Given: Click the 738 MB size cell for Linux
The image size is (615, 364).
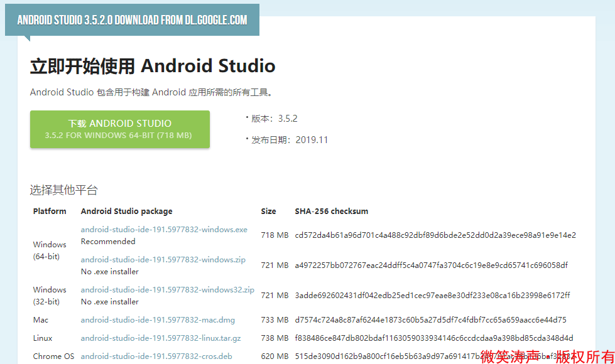Looking at the screenshot, I should pos(275,338).
